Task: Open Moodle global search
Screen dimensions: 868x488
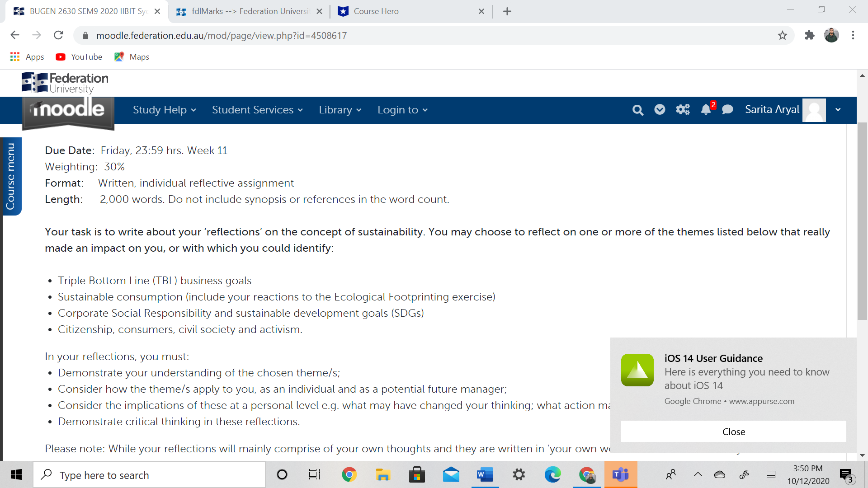Action: point(637,110)
